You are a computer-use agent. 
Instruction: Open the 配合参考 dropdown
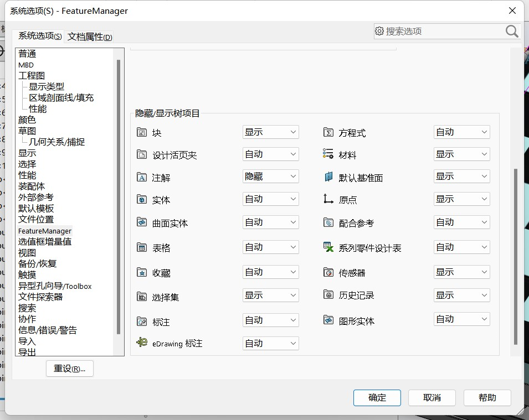pos(461,222)
